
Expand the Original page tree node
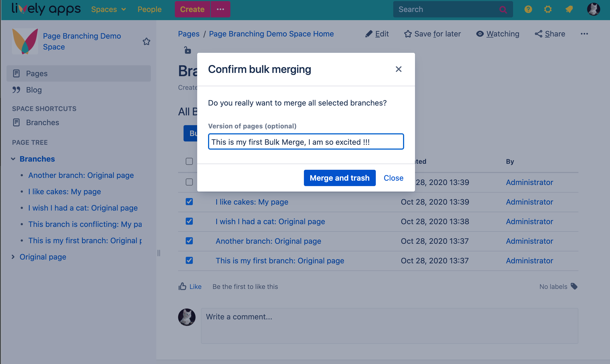13,257
